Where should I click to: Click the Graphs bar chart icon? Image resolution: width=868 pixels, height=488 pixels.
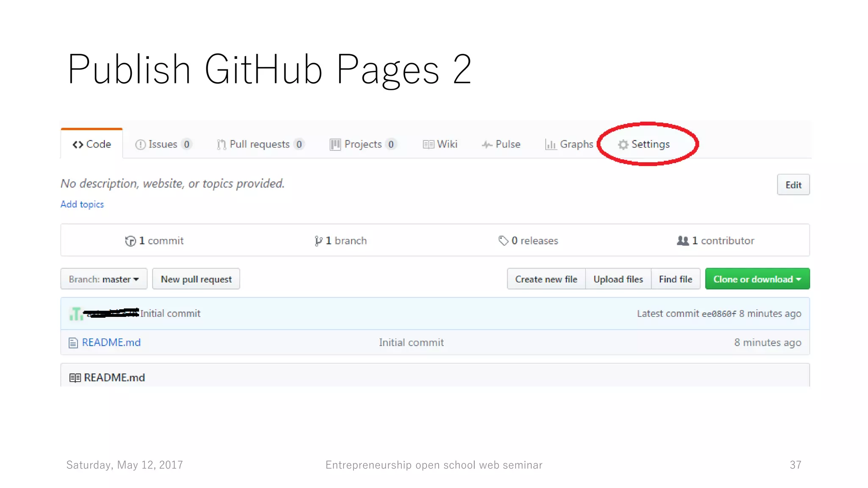click(551, 145)
